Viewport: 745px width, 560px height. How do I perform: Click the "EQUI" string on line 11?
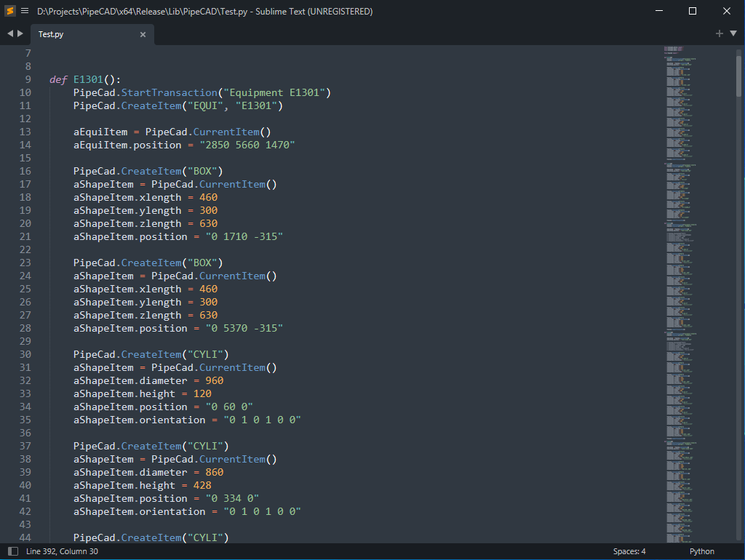[x=205, y=105]
